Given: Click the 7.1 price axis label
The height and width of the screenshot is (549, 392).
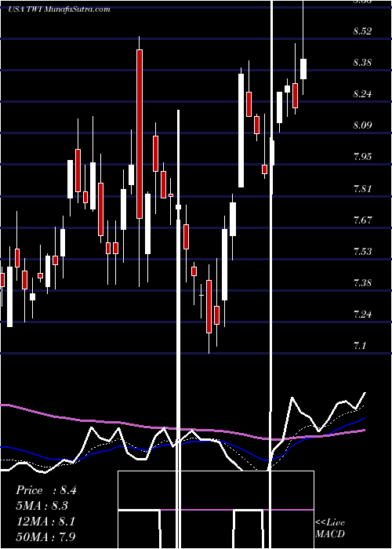Looking at the screenshot, I should point(360,346).
